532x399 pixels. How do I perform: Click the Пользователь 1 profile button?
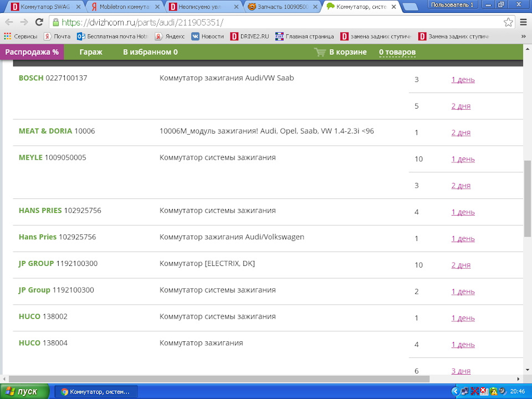pos(452,5)
